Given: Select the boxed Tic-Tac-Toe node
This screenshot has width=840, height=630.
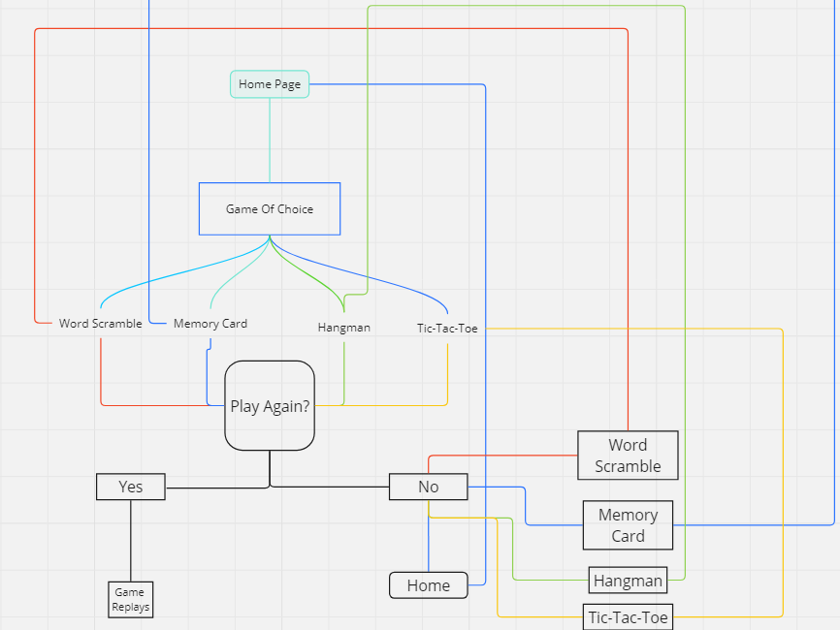Looking at the screenshot, I should click(628, 616).
